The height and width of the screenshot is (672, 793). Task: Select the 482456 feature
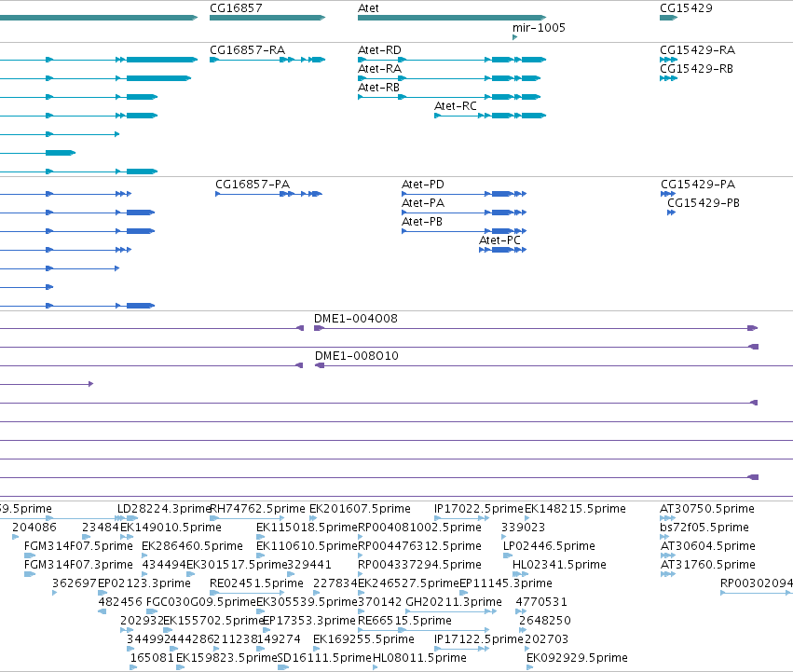click(120, 602)
